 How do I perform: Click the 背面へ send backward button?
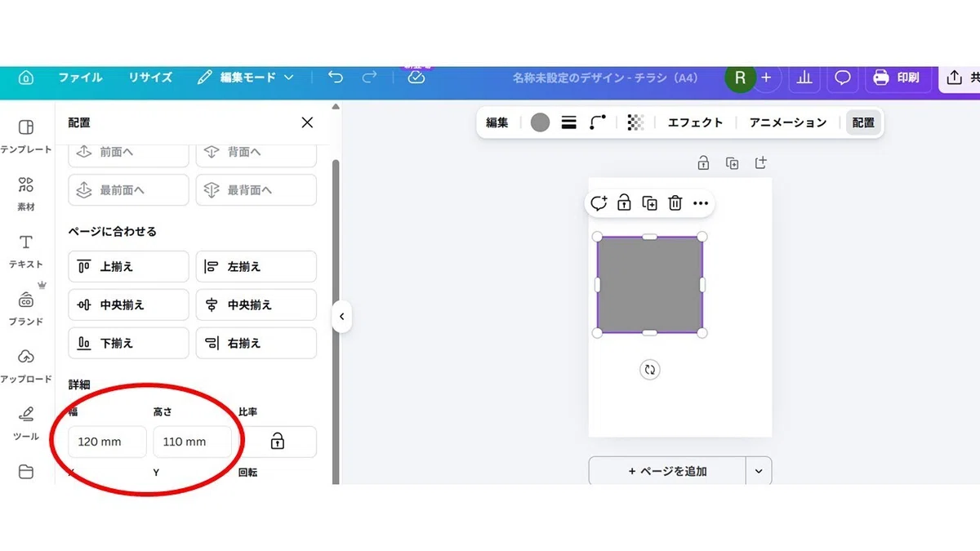pyautogui.click(x=256, y=152)
